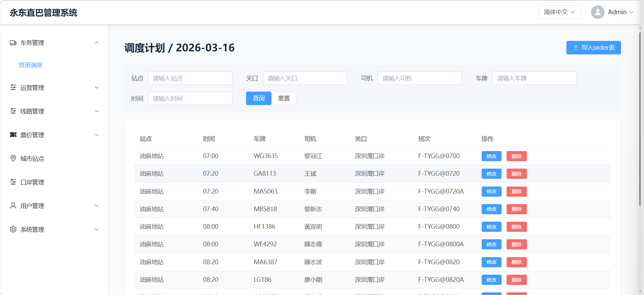
Task: Click the truck icon beside 车务管理
Action: pos(13,43)
